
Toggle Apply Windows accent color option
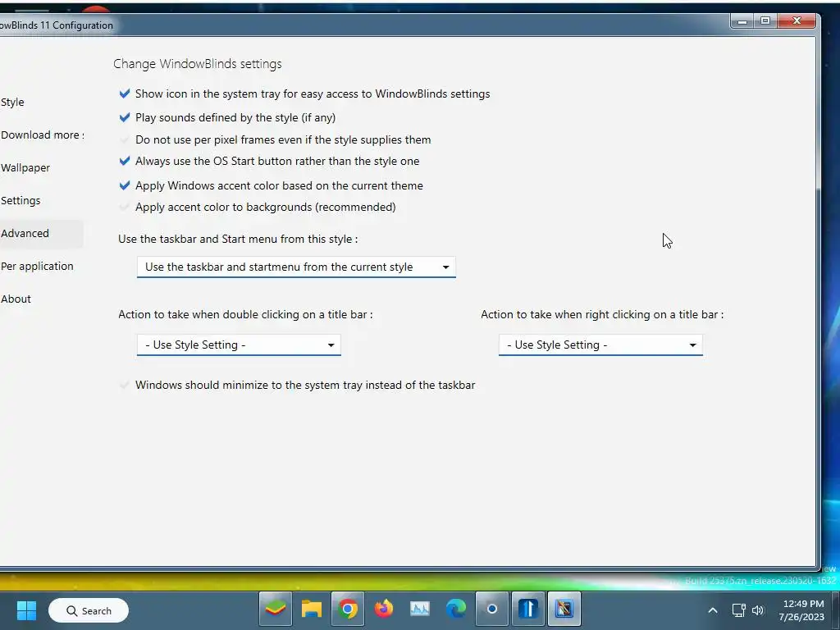click(125, 186)
